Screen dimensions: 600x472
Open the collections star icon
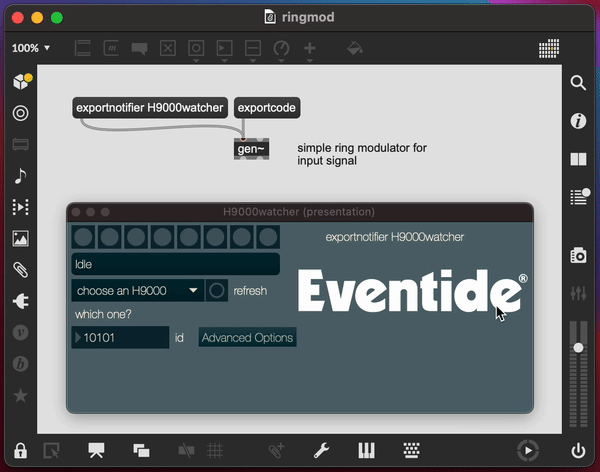point(21,395)
